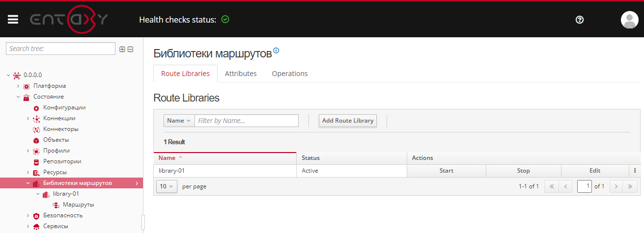
Task: Go to the previous page
Action: click(565, 186)
